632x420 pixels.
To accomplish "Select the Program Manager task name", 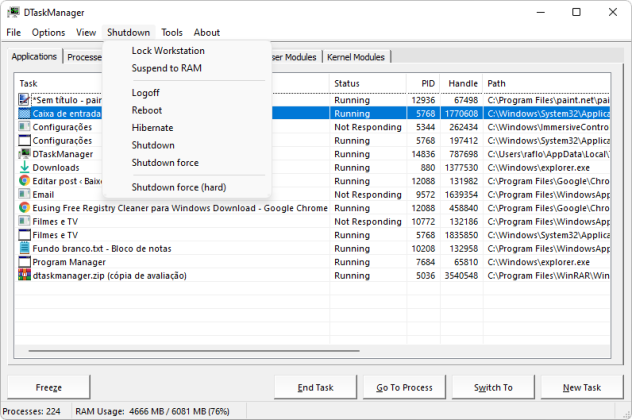I will click(69, 262).
